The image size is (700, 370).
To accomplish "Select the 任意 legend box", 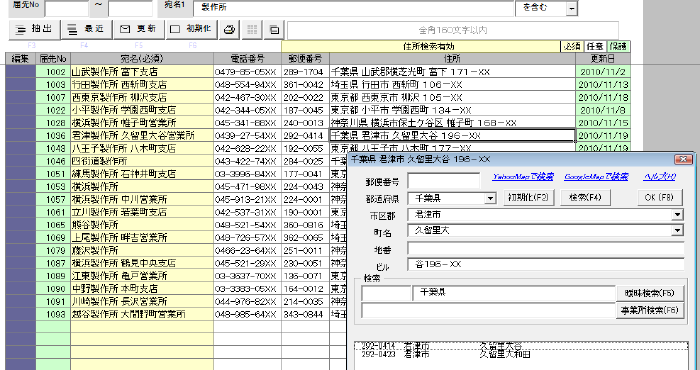I will [x=595, y=46].
